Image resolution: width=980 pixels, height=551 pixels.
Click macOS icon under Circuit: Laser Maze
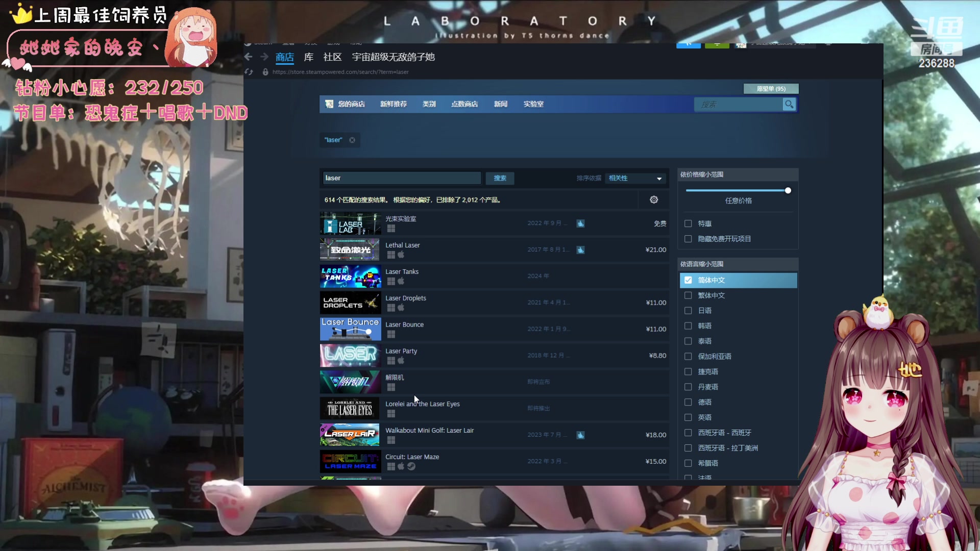[x=401, y=466]
